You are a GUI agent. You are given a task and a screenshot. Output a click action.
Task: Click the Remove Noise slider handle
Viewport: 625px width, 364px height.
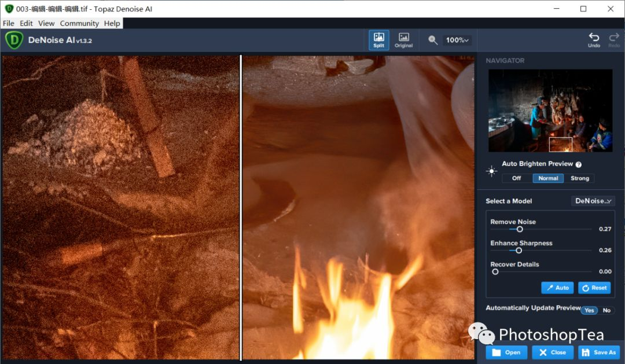(x=519, y=229)
